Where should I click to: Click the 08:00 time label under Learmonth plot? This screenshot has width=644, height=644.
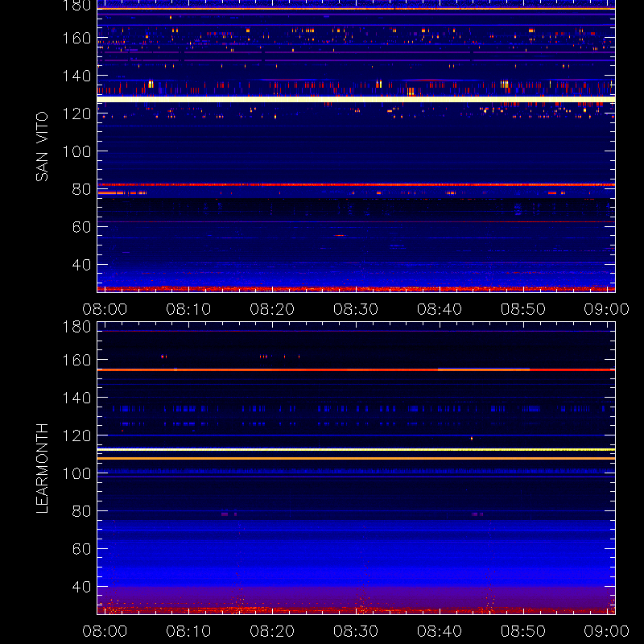105,631
